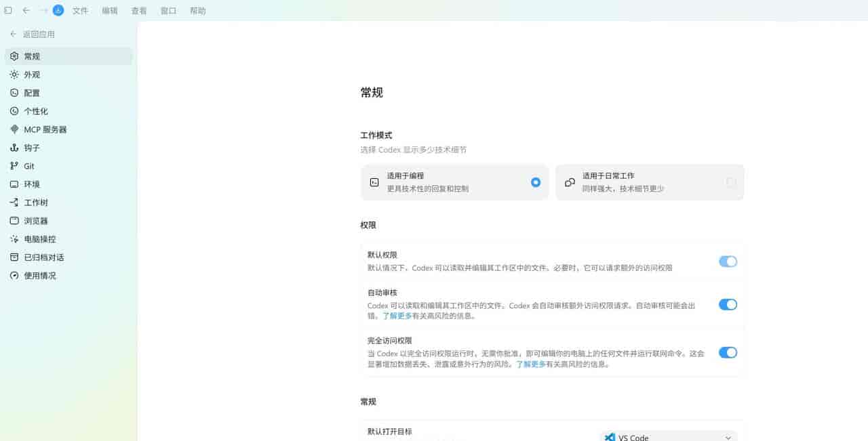Toggle the 默认权限 switch
The image size is (868, 441).
[728, 261]
